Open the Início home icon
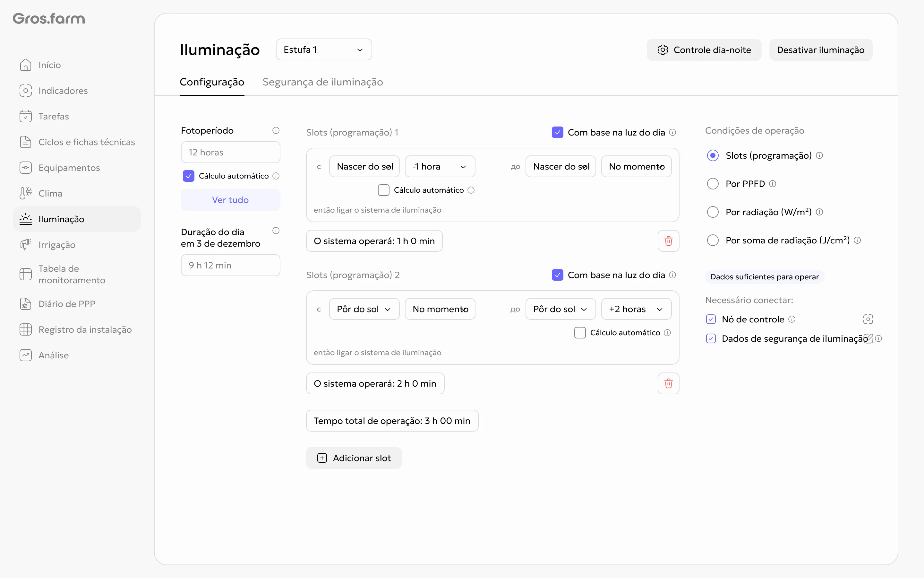 [x=26, y=65]
